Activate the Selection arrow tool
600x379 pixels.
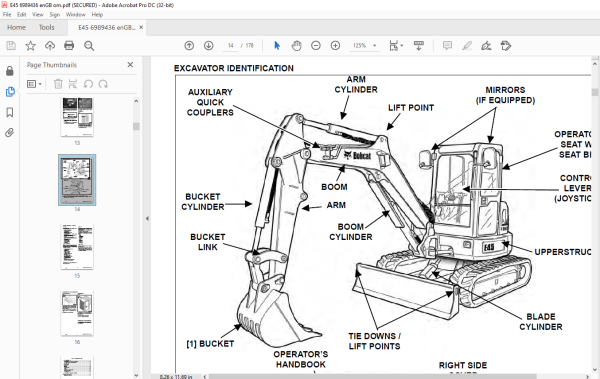pyautogui.click(x=277, y=46)
